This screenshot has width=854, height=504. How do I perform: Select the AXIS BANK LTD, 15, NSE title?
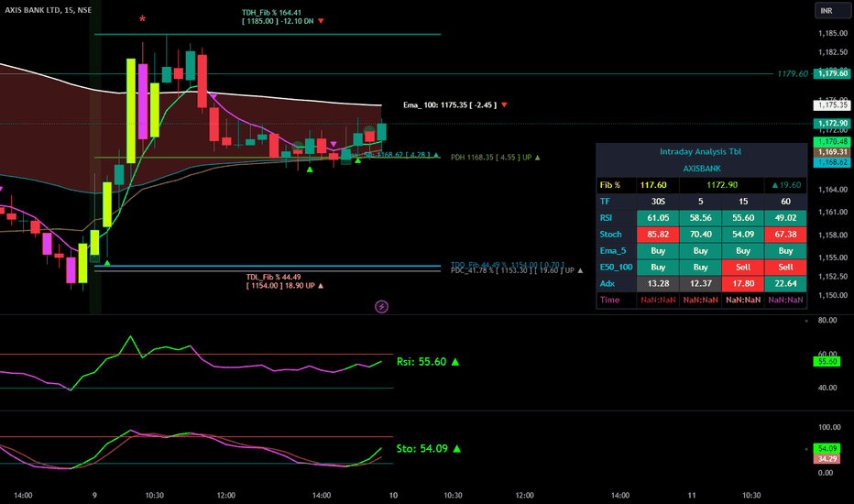(49, 10)
